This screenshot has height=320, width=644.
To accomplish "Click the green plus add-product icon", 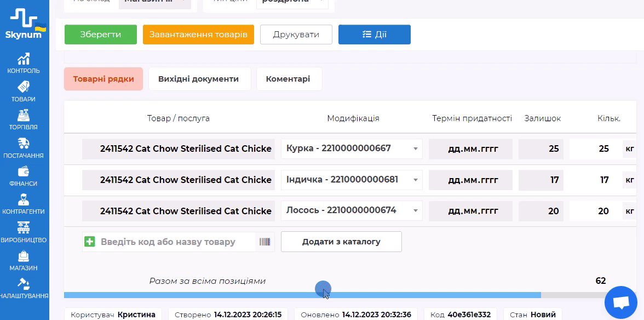I will click(x=90, y=242).
